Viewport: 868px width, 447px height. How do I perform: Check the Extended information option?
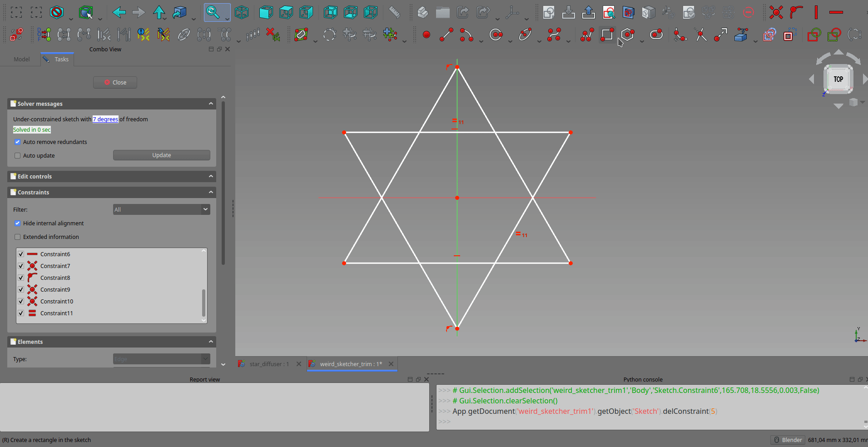coord(18,237)
